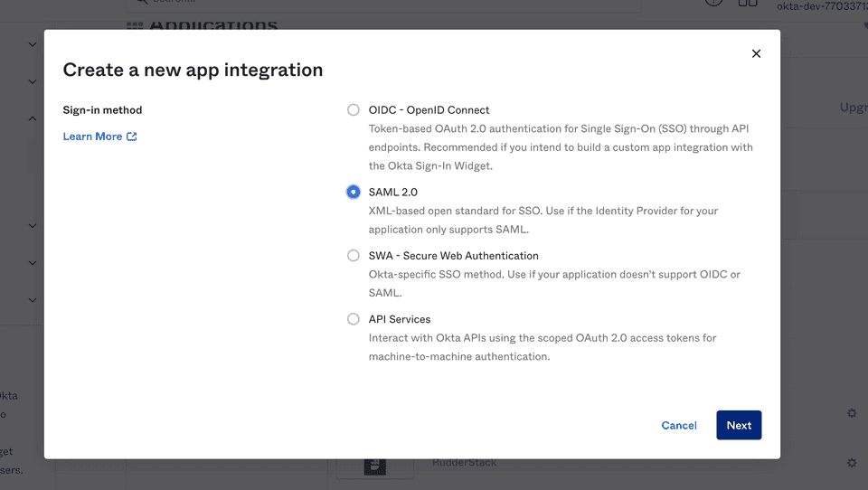Image resolution: width=868 pixels, height=490 pixels.
Task: Click the search field at the top
Action: (389, 4)
